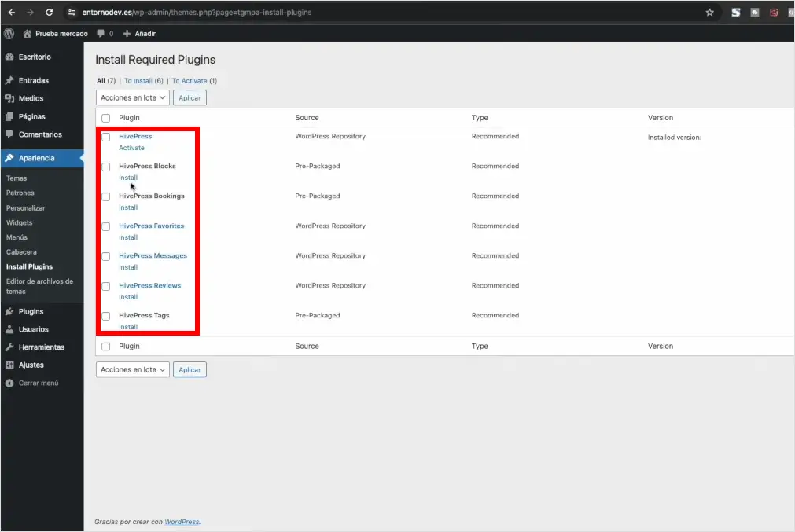Bookmark this page with the star icon
This screenshot has height=532, width=795.
point(709,12)
